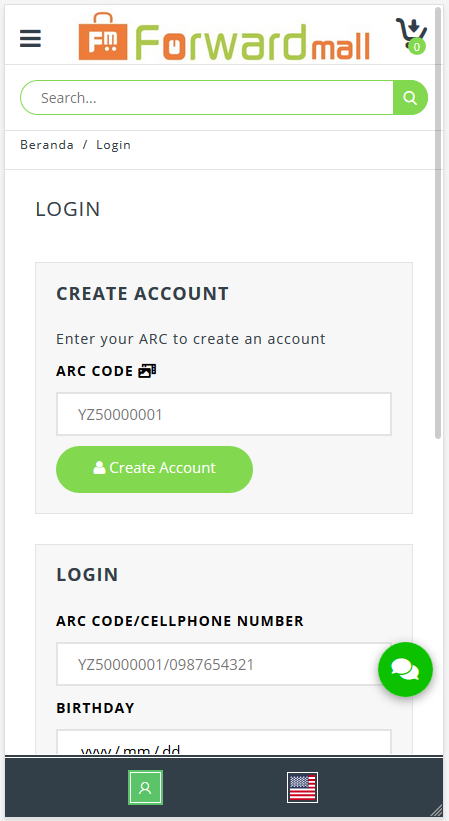Viewport: 449px width, 821px height.
Task: Open the shopping cart icon
Action: tap(411, 35)
